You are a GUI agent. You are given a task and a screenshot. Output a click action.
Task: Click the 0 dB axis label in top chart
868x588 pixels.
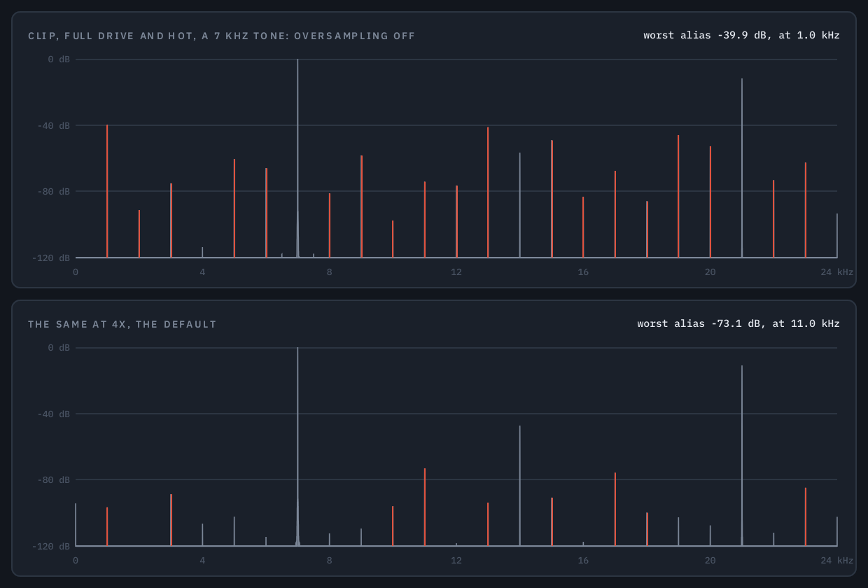pyautogui.click(x=59, y=59)
